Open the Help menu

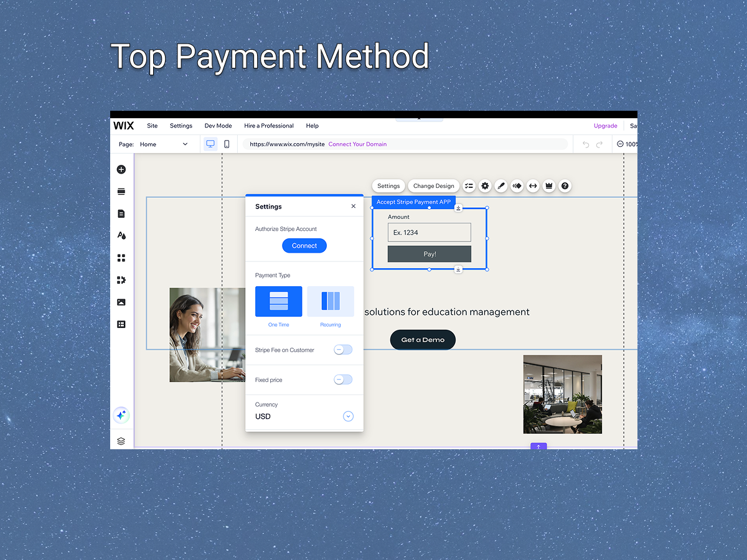(x=312, y=126)
